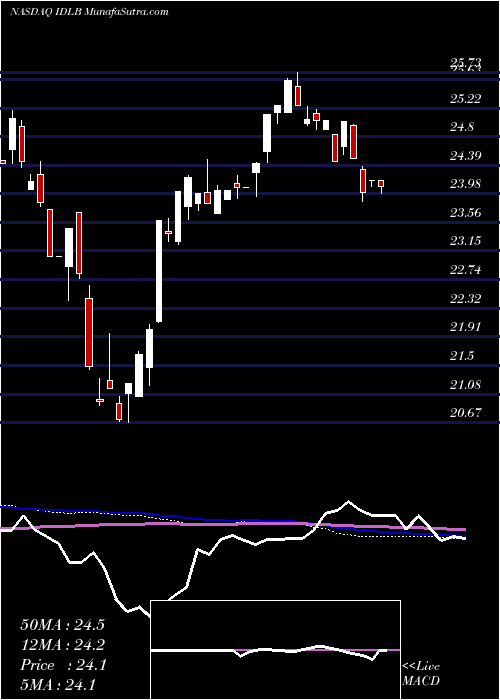Click the 23.15 price label

(466, 242)
